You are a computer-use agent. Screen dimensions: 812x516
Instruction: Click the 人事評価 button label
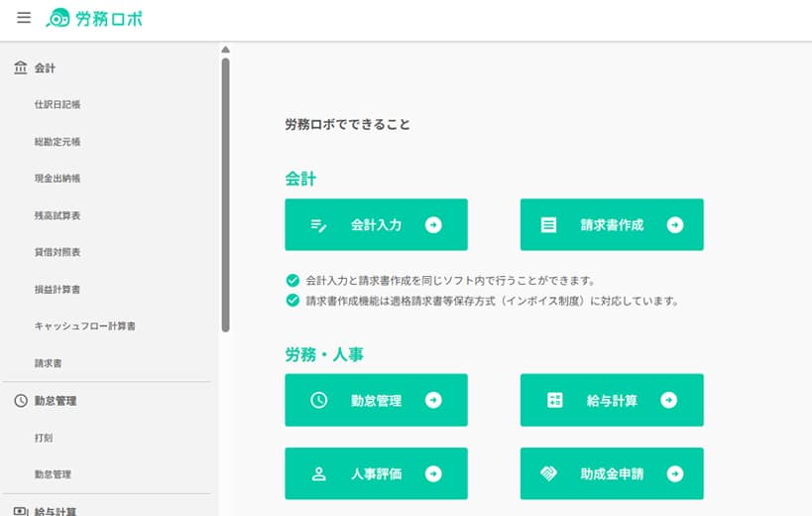pyautogui.click(x=376, y=474)
